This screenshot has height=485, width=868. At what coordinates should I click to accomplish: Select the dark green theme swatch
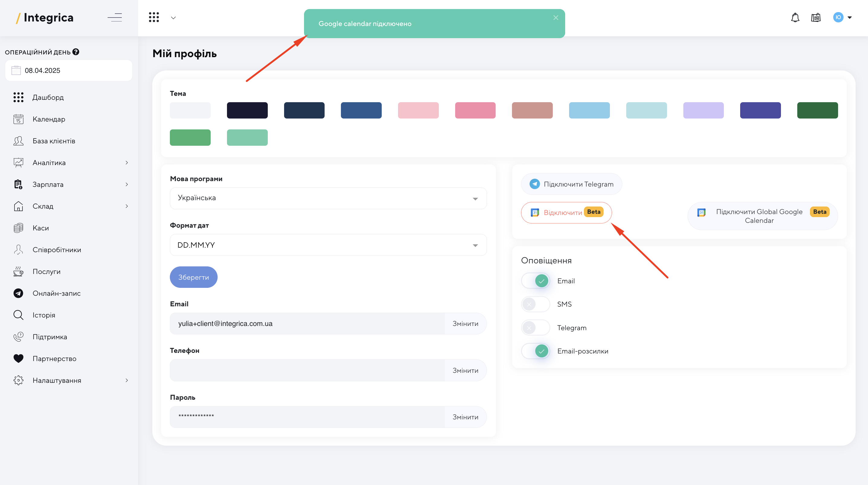818,110
